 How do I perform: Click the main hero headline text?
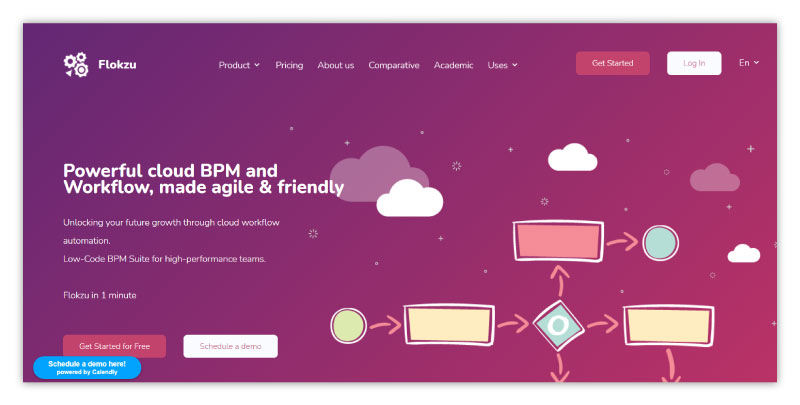[x=204, y=179]
